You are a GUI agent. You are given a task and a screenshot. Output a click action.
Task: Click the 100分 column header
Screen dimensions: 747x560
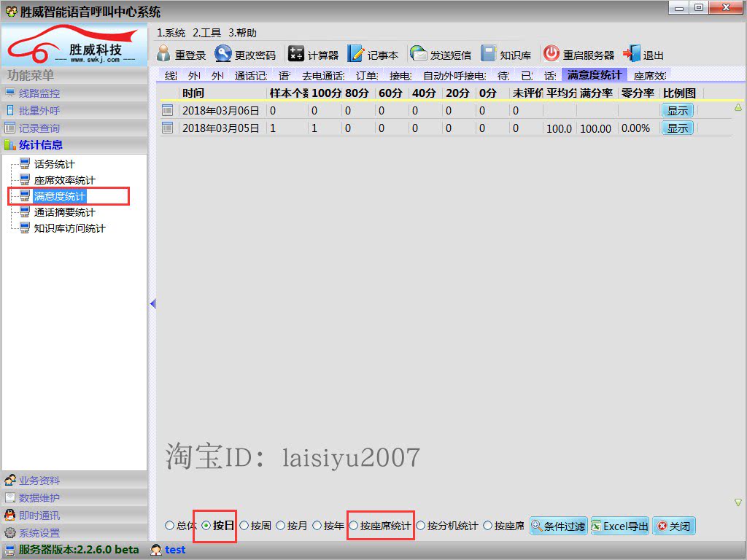point(326,93)
